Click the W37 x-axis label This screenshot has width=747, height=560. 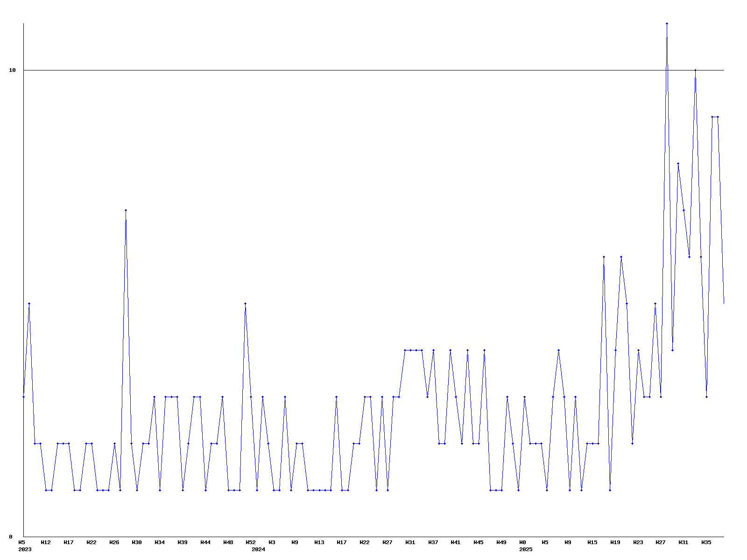pyautogui.click(x=433, y=542)
